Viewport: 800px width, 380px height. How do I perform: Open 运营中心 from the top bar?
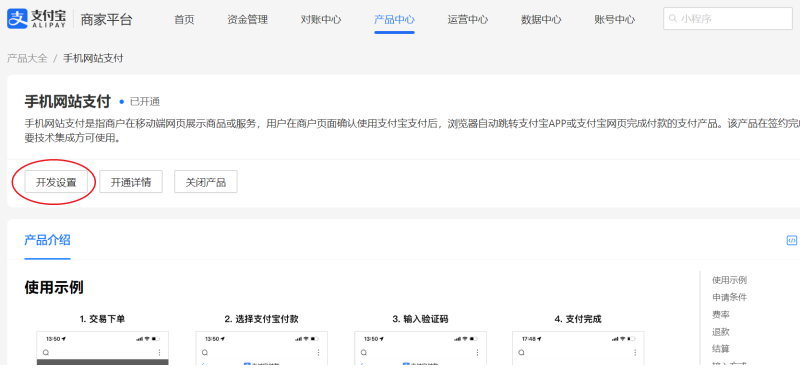click(x=468, y=20)
